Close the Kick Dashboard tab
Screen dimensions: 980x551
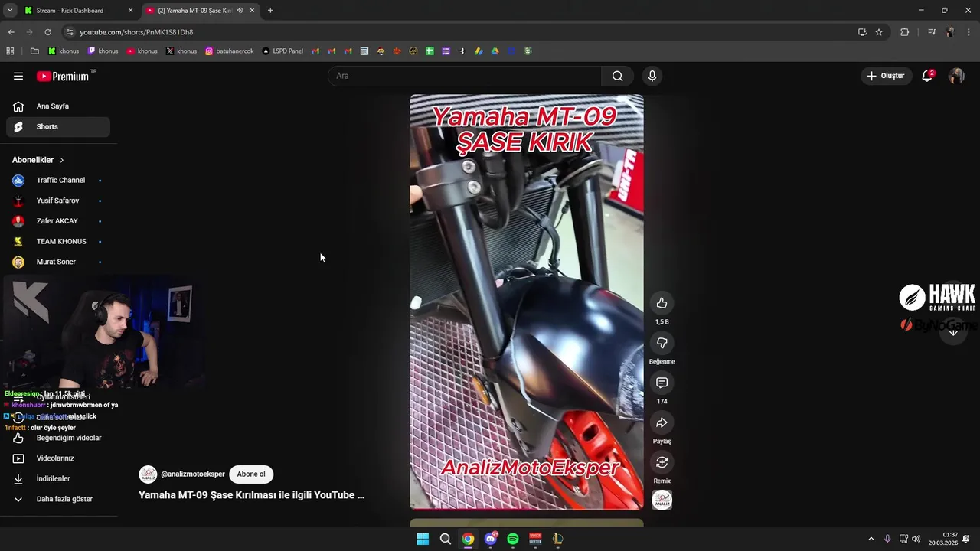(x=130, y=11)
